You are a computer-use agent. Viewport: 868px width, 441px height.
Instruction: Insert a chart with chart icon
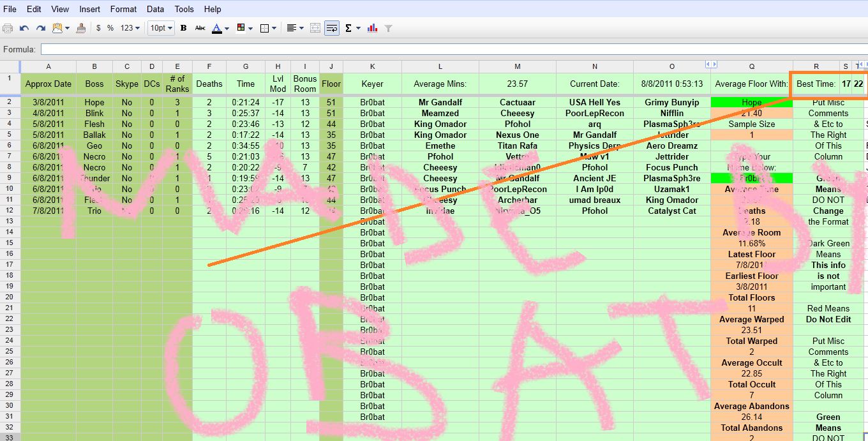(373, 28)
